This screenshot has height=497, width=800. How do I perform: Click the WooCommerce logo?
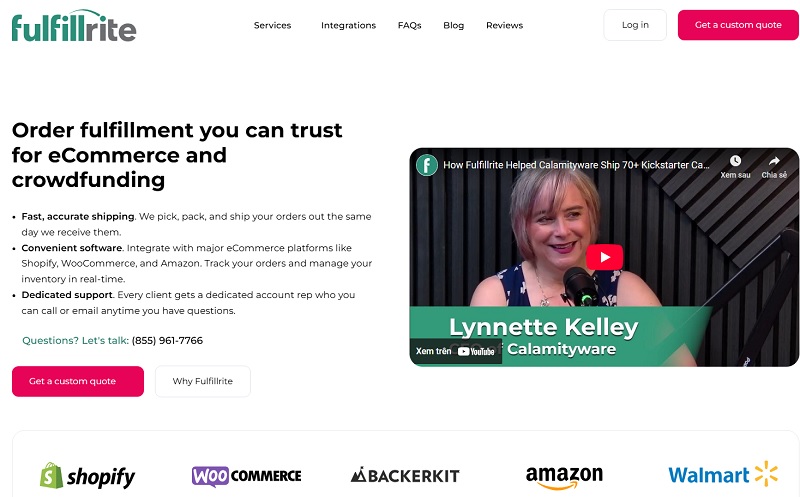(246, 476)
